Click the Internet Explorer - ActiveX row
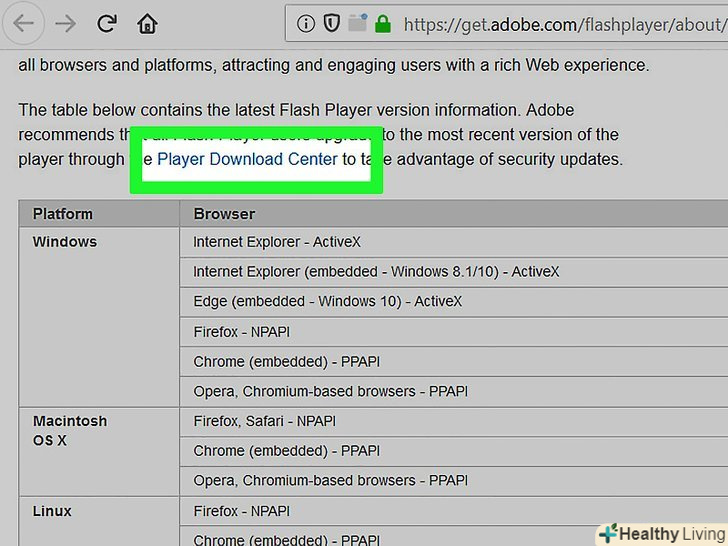 tap(277, 242)
